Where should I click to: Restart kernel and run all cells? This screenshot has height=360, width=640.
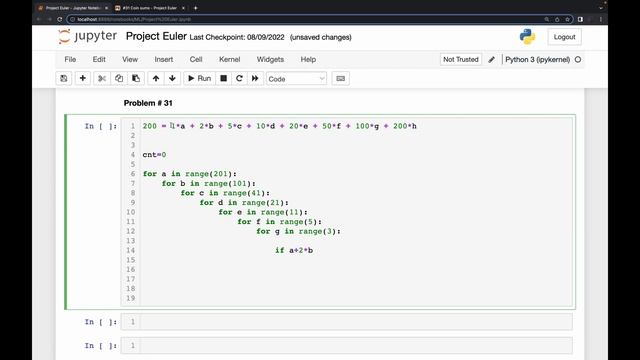pyautogui.click(x=255, y=78)
